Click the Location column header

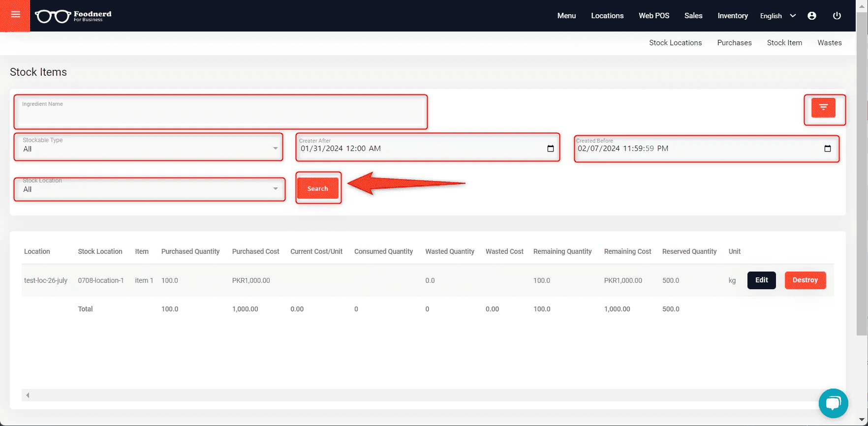click(x=37, y=251)
